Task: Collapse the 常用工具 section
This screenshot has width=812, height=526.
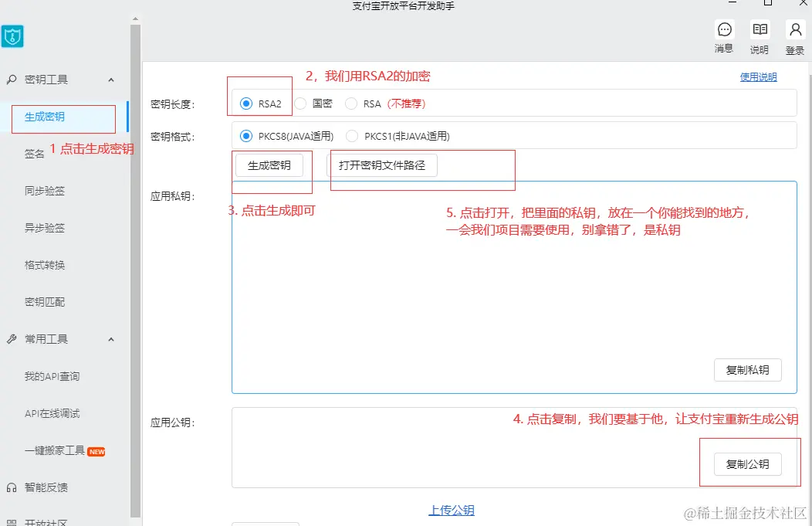Action: pos(110,338)
